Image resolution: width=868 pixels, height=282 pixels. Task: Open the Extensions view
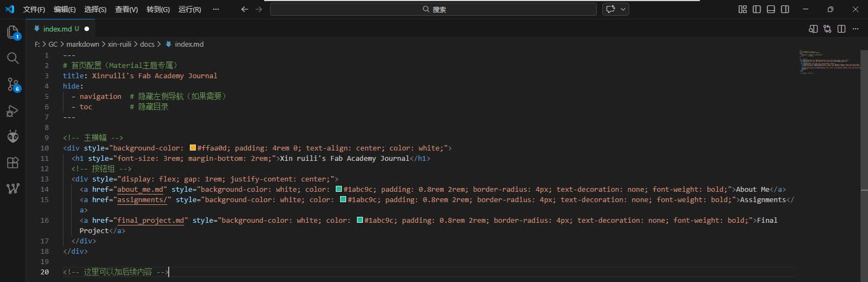pos(13,162)
